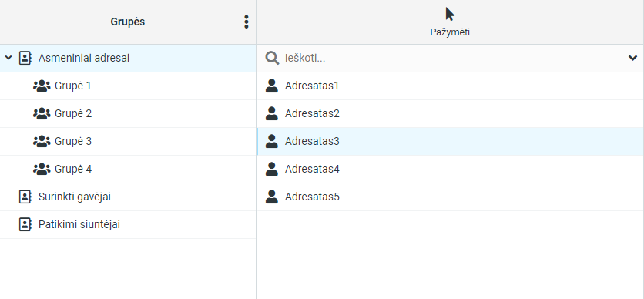Click the Adresatas1 person icon
644x299 pixels.
[x=271, y=86]
